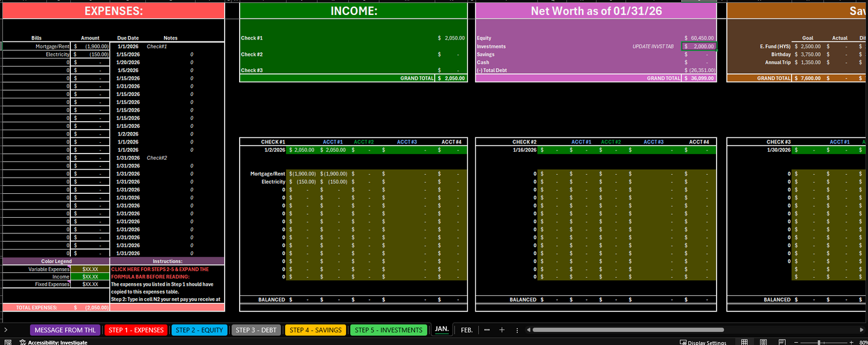The width and height of the screenshot is (868, 345).
Task: Select BALANCED label under CHECK #1
Action: [272, 299]
